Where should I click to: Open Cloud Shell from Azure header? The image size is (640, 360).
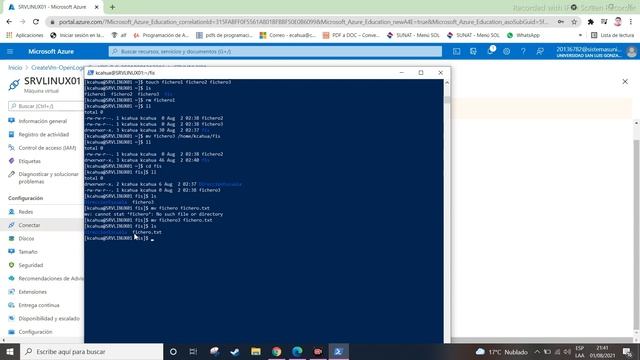pos(456,51)
